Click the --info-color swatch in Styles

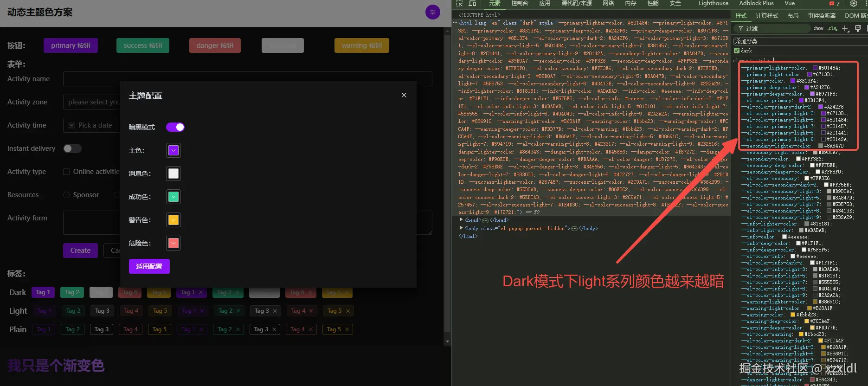click(x=784, y=237)
